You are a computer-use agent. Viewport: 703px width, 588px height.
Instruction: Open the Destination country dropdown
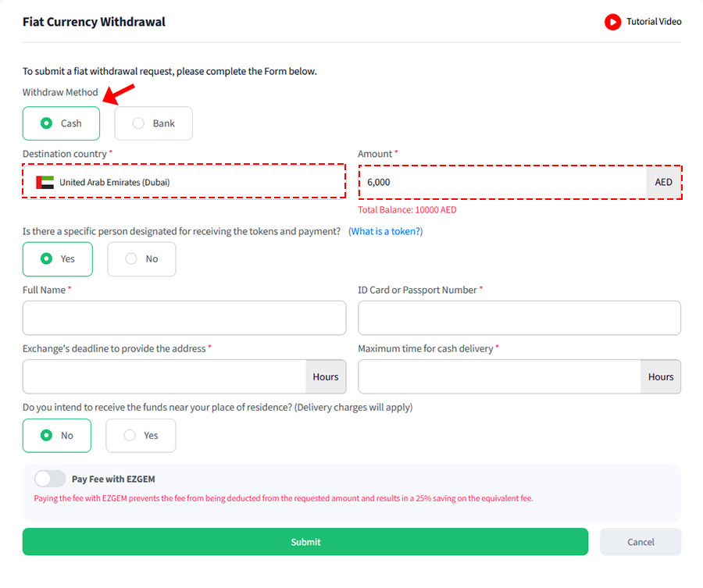pos(184,183)
